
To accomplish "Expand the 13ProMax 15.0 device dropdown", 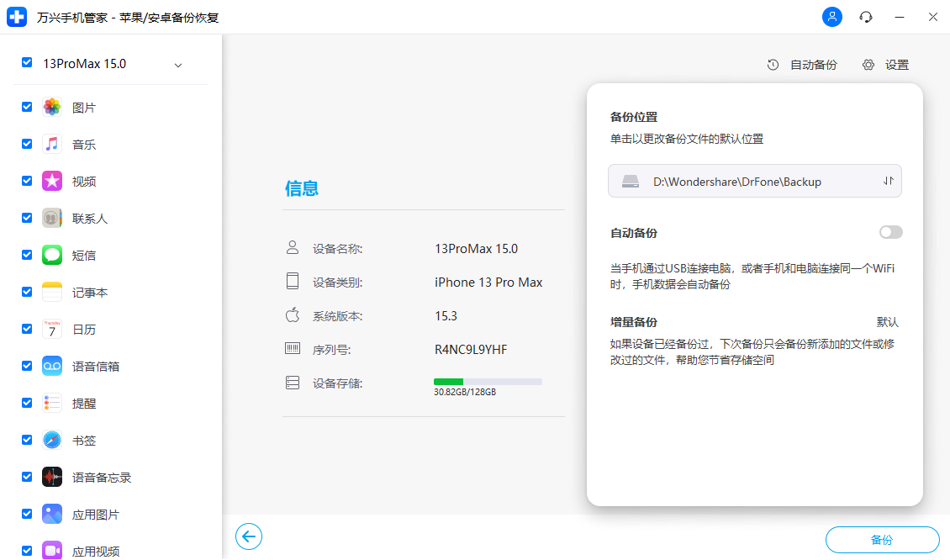I will pos(177,64).
